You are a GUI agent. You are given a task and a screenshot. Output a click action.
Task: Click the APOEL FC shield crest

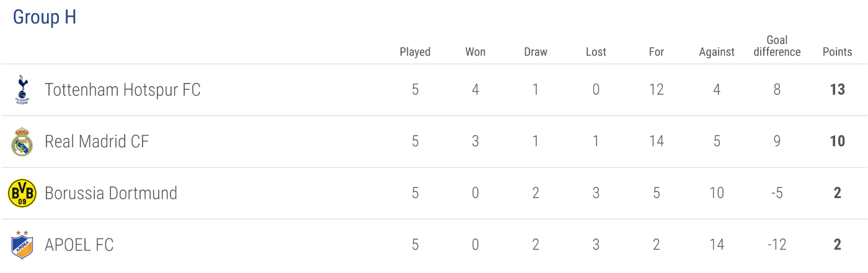click(x=22, y=245)
